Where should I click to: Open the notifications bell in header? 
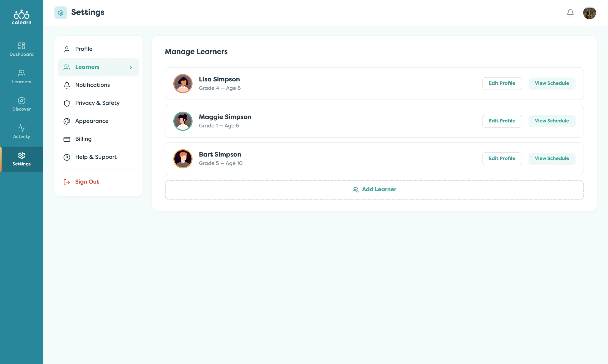click(x=570, y=13)
